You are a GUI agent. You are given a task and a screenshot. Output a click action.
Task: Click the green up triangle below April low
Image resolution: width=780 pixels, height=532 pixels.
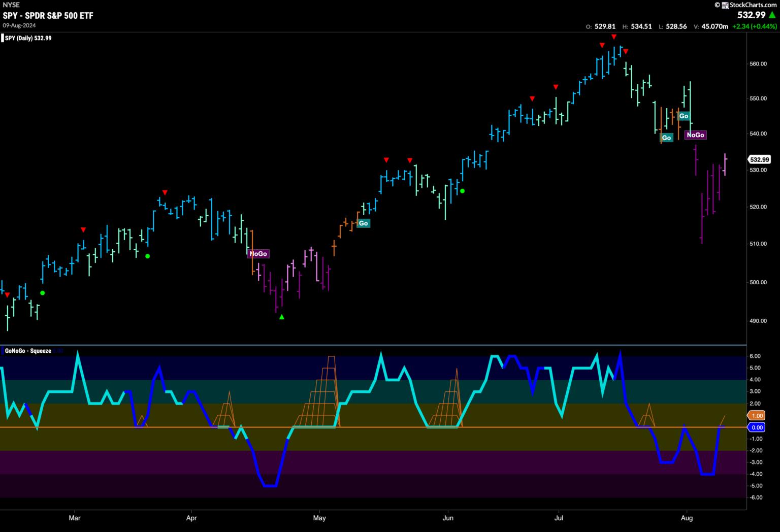(282, 317)
